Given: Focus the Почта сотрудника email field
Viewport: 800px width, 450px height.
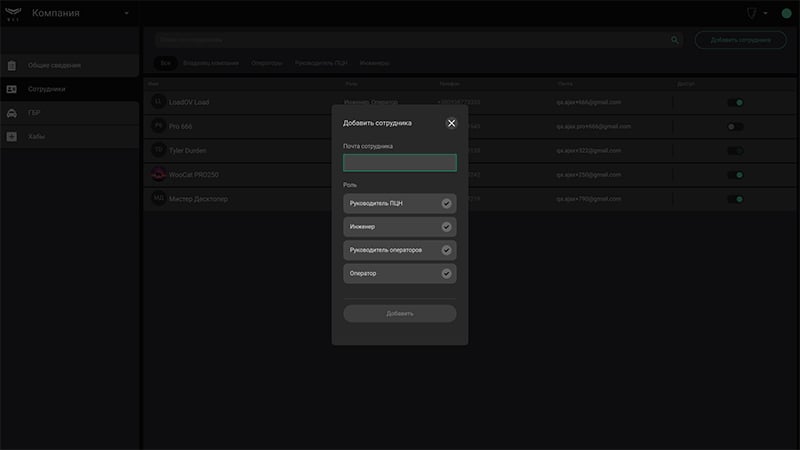Looking at the screenshot, I should coord(399,163).
